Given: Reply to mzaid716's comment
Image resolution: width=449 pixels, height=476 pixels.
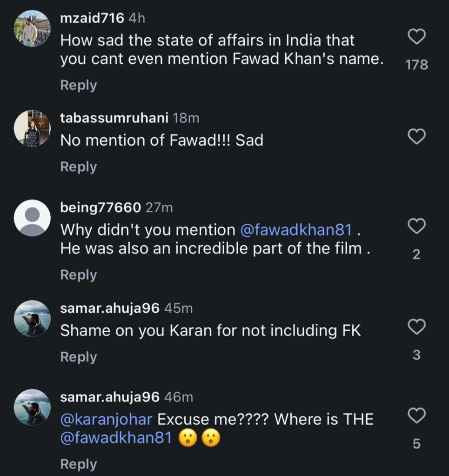Looking at the screenshot, I should tap(79, 85).
